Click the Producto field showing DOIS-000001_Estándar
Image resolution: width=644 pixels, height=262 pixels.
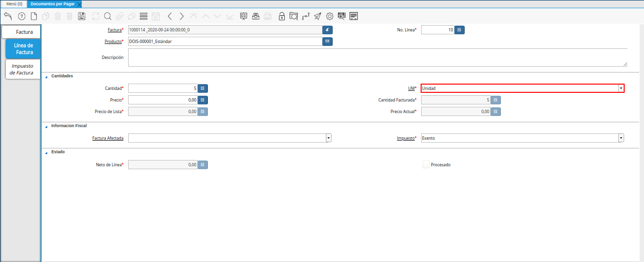[225, 42]
